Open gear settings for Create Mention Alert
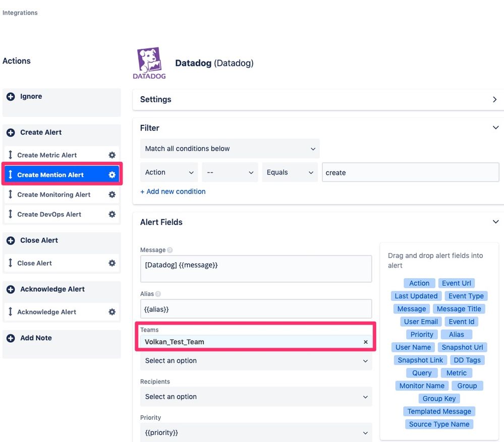The height and width of the screenshot is (442, 504). coord(112,174)
